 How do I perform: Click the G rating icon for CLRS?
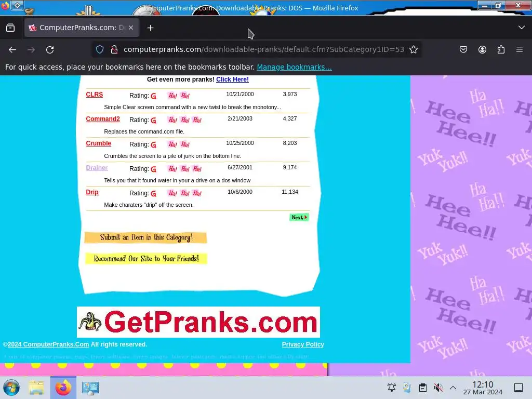coord(154,96)
